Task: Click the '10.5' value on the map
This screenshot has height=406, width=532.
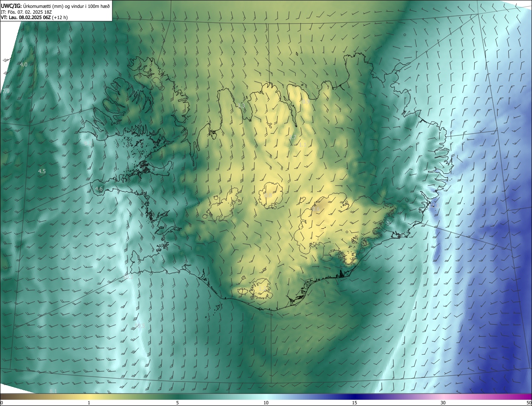Action: [x=140, y=325]
